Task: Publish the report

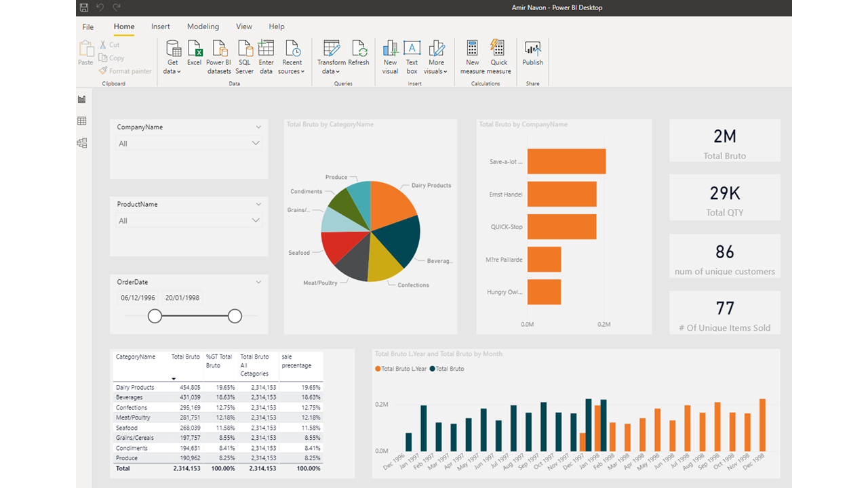Action: coord(532,49)
